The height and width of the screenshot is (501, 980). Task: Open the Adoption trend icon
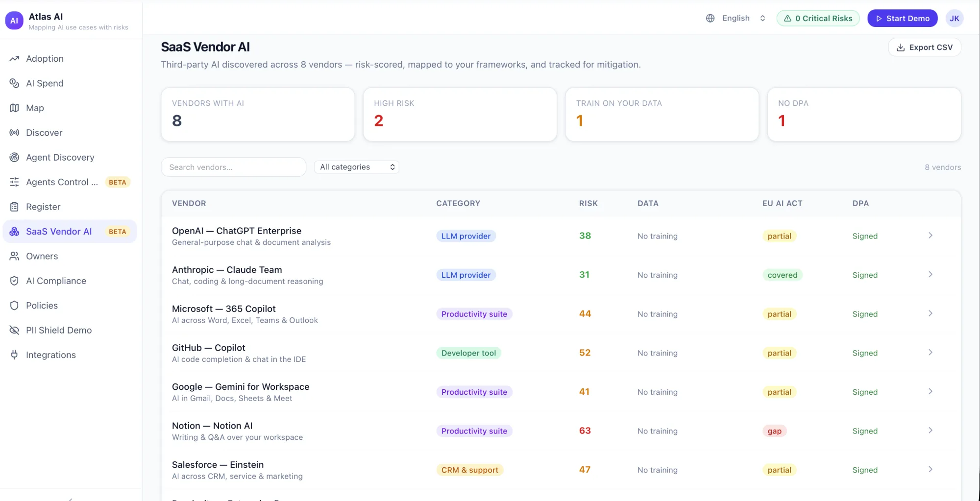(x=14, y=59)
